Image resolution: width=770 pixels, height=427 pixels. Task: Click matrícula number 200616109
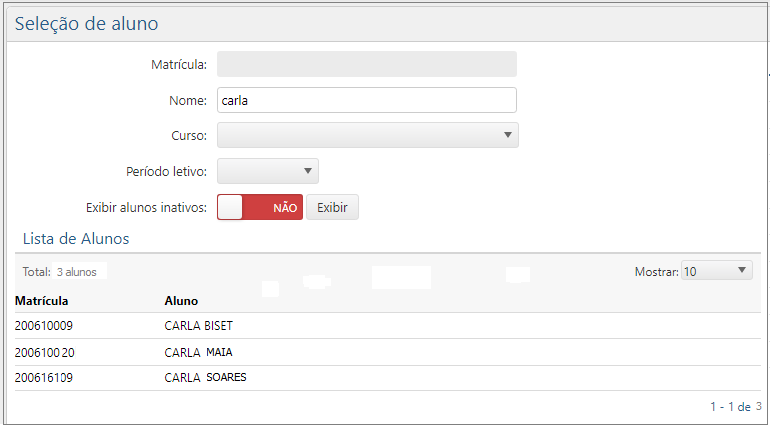click(44, 377)
